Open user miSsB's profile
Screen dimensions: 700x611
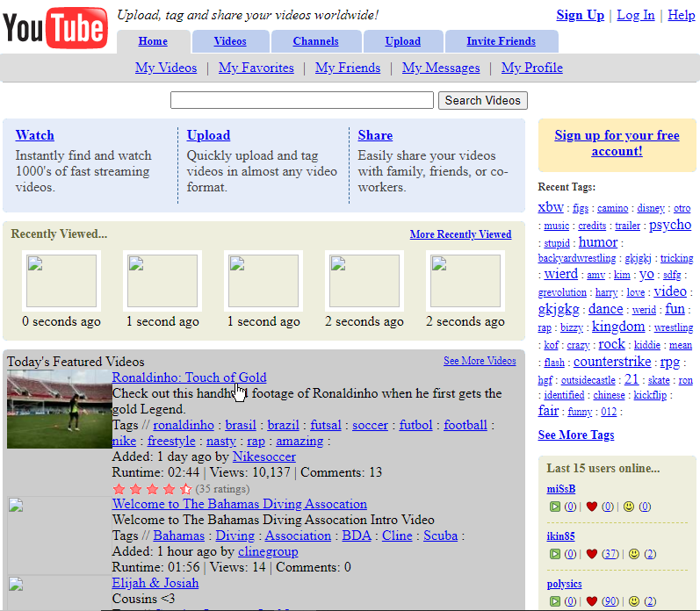click(560, 489)
